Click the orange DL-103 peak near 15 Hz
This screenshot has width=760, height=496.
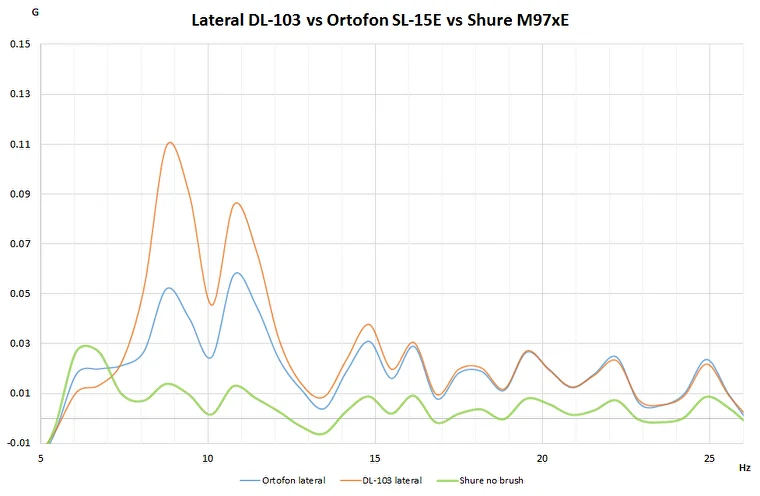pyautogui.click(x=369, y=324)
